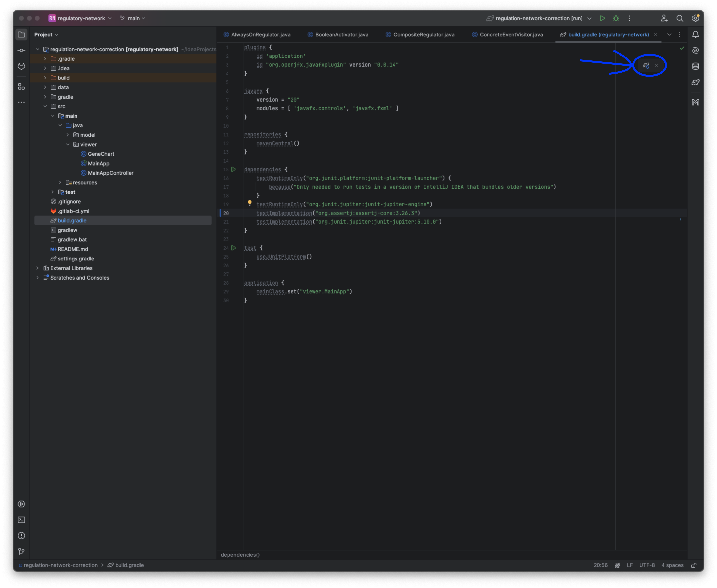Open the Git tool window
Viewport: 717px width, 588px height.
click(21, 552)
